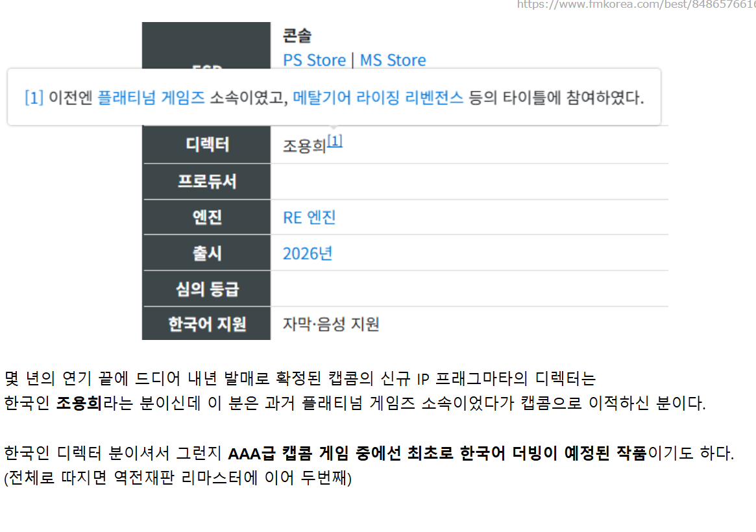Open the RE 엔진 link
Image resolution: width=756 pixels, height=532 pixels.
pyautogui.click(x=309, y=217)
